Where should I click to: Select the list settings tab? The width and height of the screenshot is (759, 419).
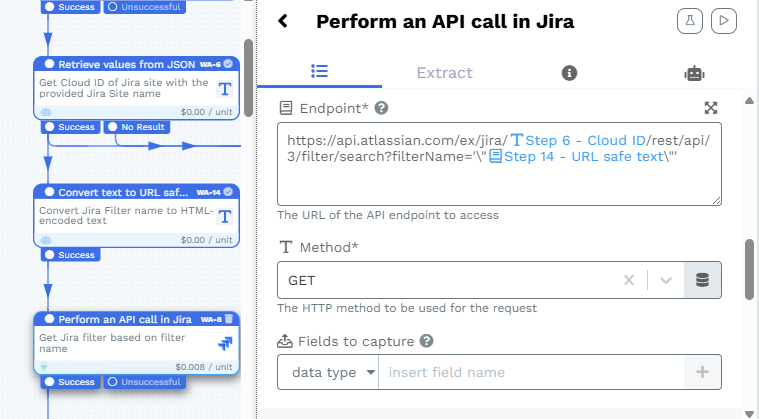pos(319,73)
